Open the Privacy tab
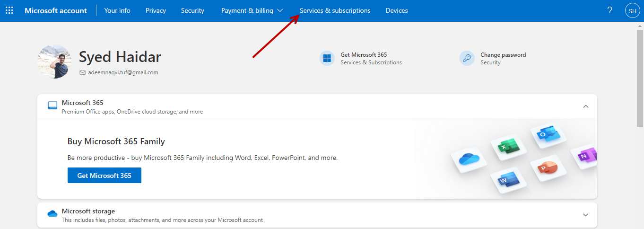 156,10
